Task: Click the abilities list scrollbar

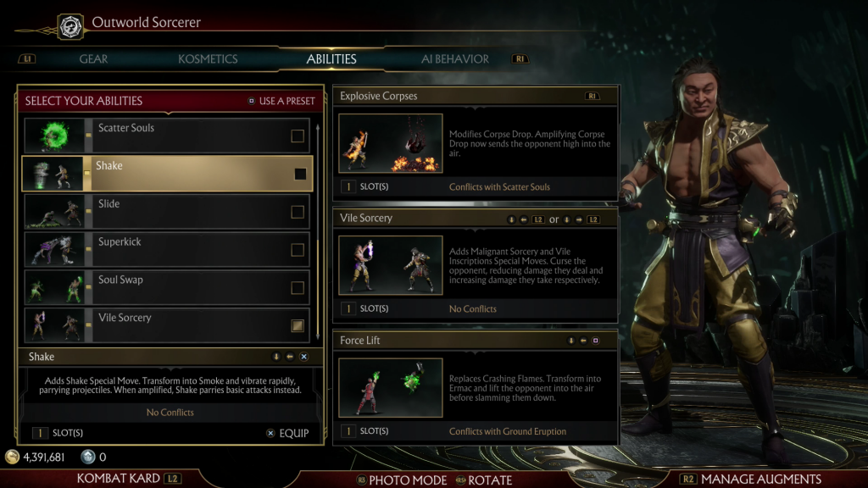Action: click(x=318, y=232)
